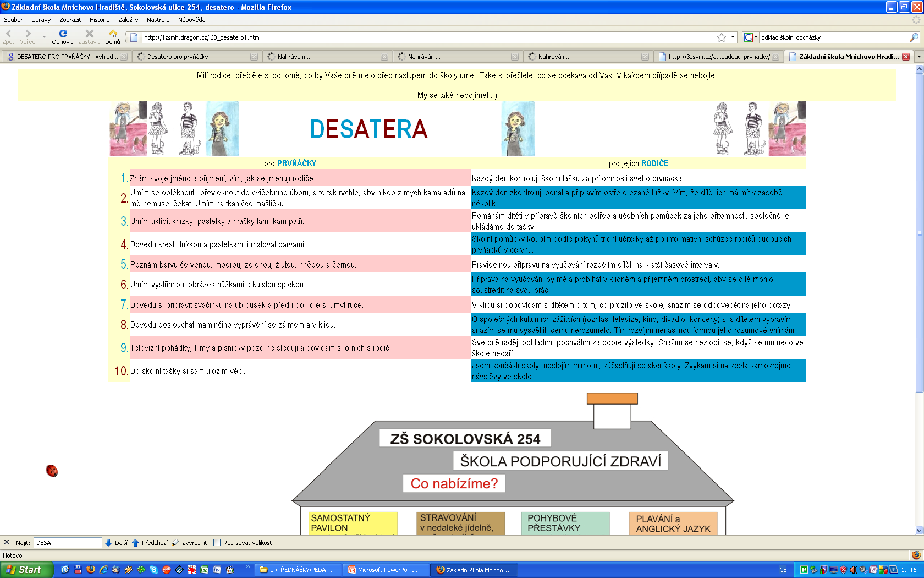Screen dimensions: 924x578
Task: Click the Základní škola Mnicho... taskbar button
Action: (473, 570)
